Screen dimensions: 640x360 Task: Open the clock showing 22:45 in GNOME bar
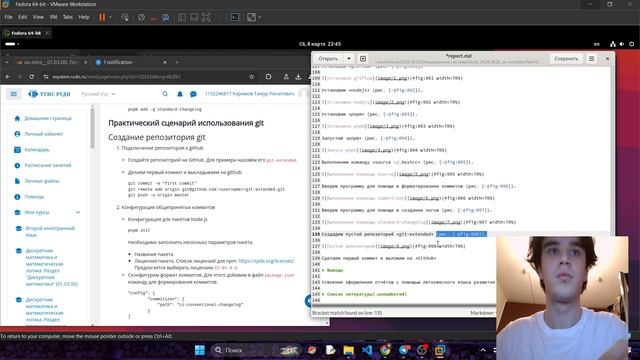point(320,44)
